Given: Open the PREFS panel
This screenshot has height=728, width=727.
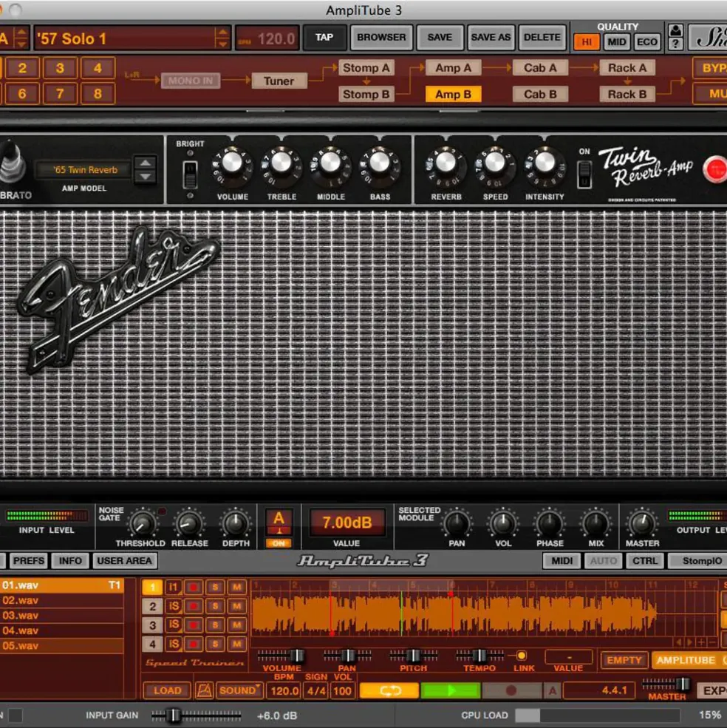Looking at the screenshot, I should pos(29,561).
